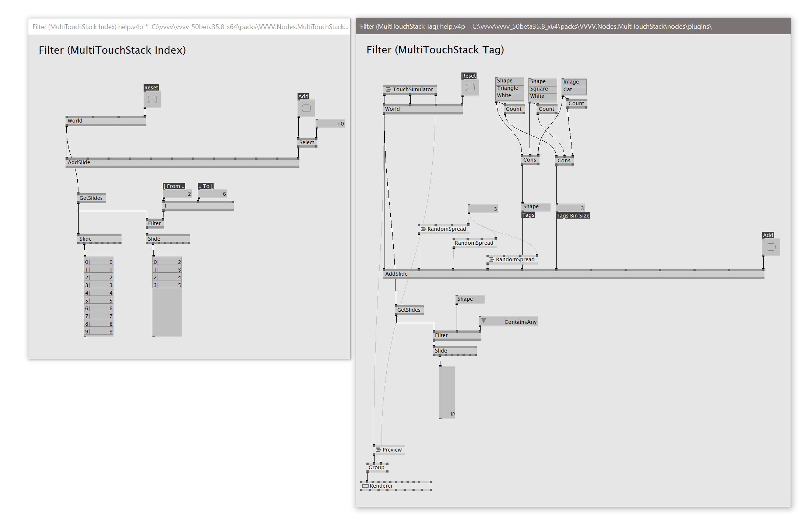Click the index 5 row in the ten-row IOBox

coord(99,301)
